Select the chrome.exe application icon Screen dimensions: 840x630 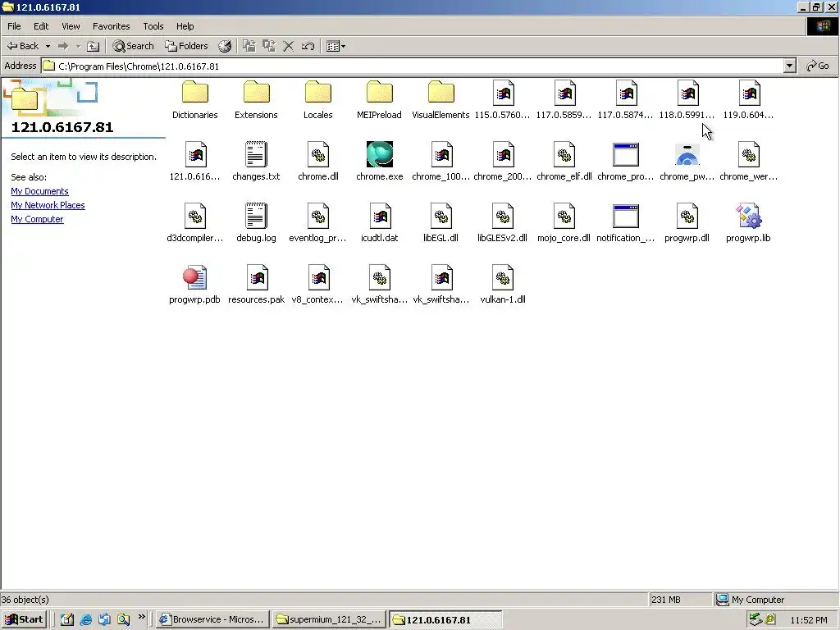click(379, 154)
